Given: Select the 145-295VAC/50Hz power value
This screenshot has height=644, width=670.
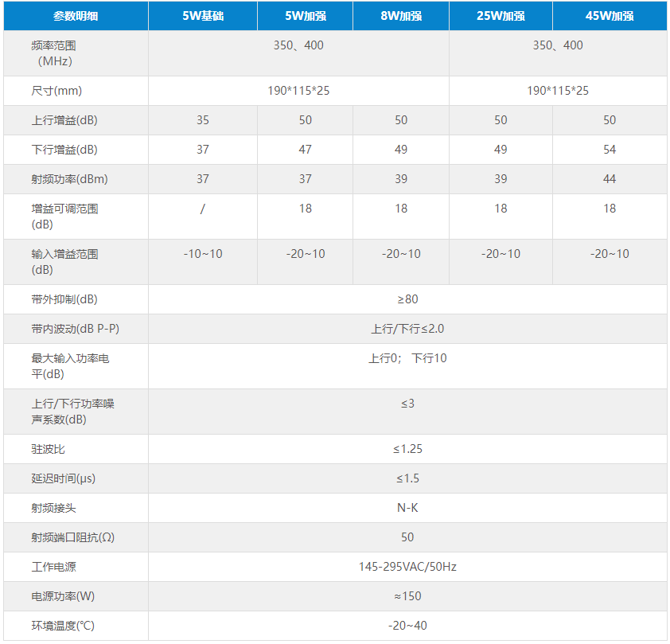Looking at the screenshot, I should pos(408,566).
